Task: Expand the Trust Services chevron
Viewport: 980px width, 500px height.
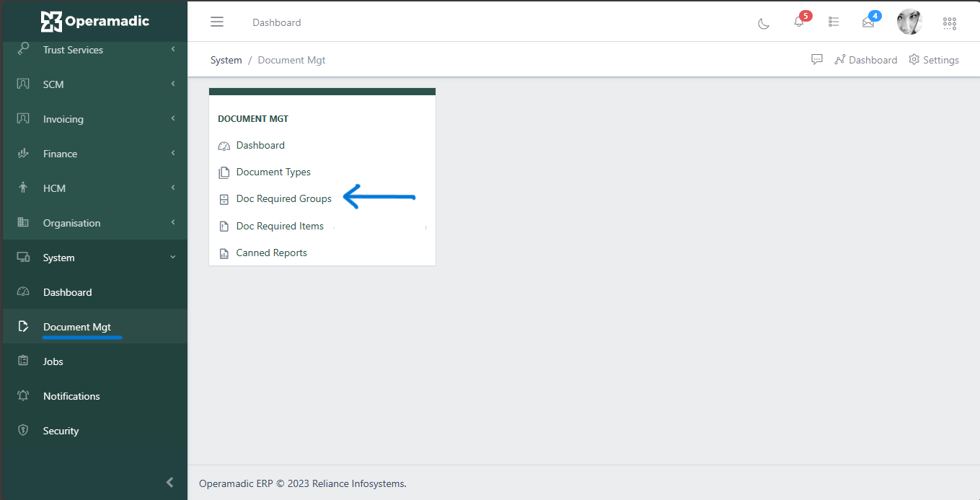Action: click(173, 49)
